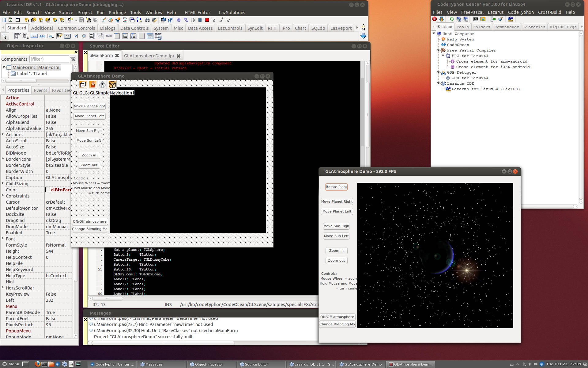588x368 pixels.
Task: Select the TButton 'Ok' component icon
Action: click(x=34, y=36)
